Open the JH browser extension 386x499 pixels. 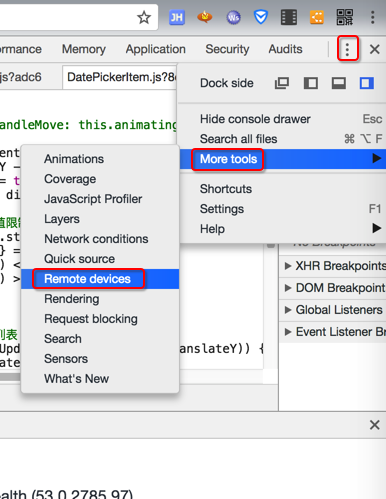pos(177,17)
